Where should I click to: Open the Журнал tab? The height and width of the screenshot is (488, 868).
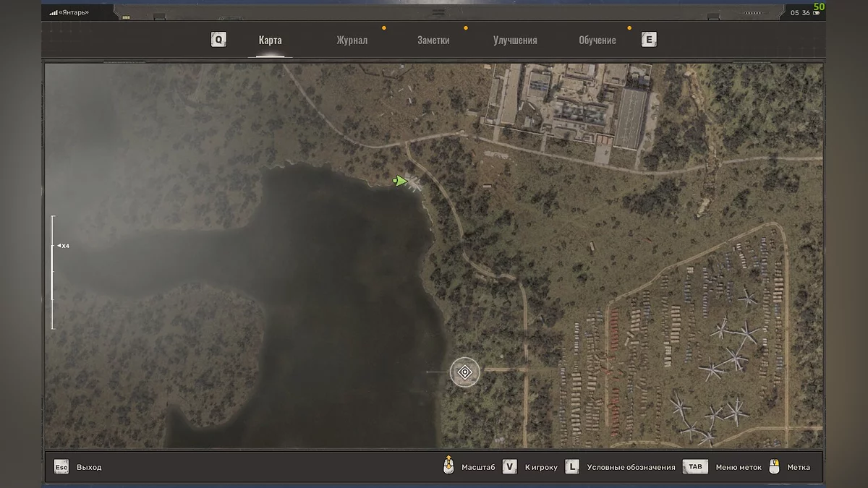click(x=352, y=40)
